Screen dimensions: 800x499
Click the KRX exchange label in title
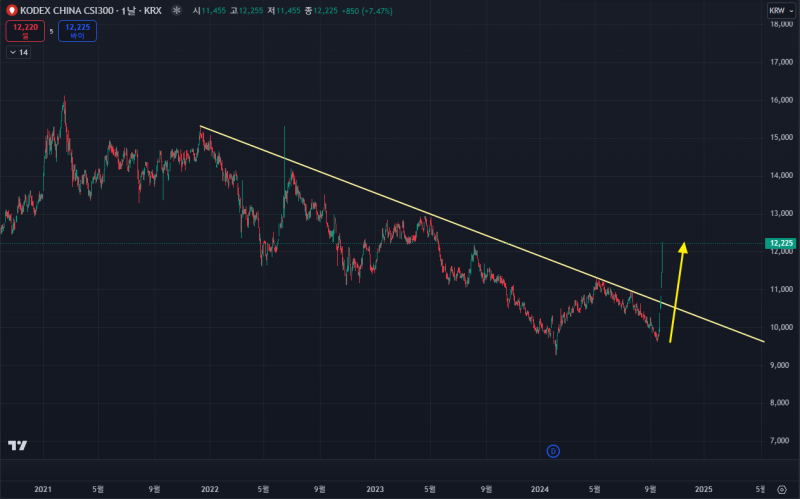point(153,11)
